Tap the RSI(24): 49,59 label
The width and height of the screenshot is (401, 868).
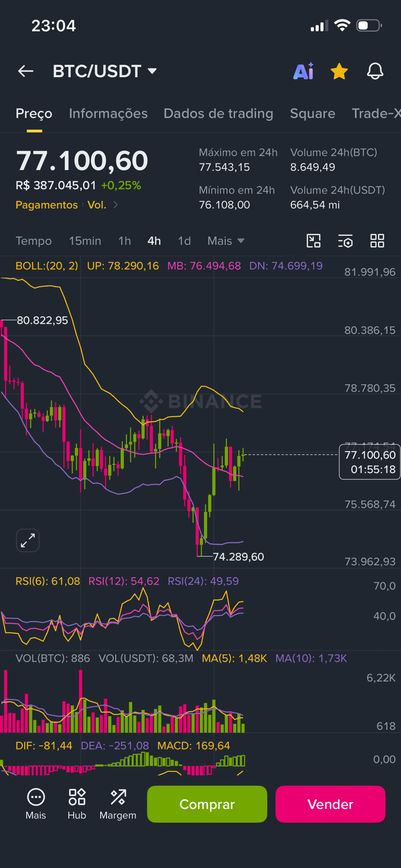tap(203, 581)
